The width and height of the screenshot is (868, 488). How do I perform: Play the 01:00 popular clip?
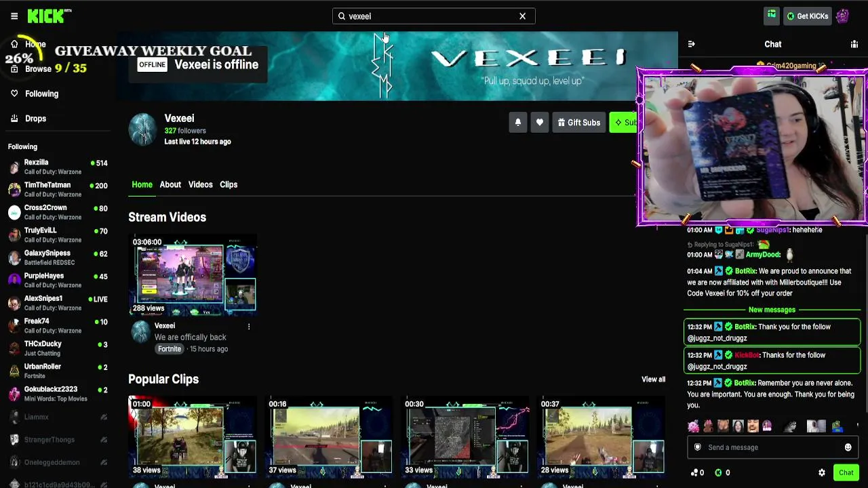click(193, 436)
